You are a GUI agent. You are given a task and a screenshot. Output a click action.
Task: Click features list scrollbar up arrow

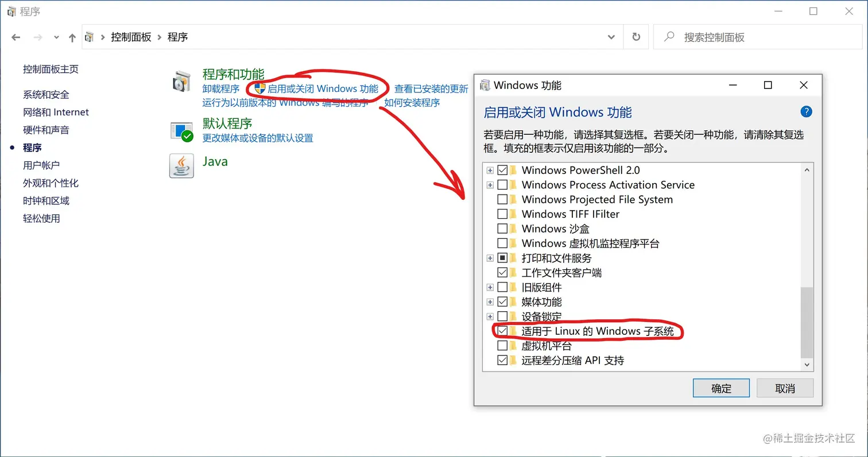807,171
